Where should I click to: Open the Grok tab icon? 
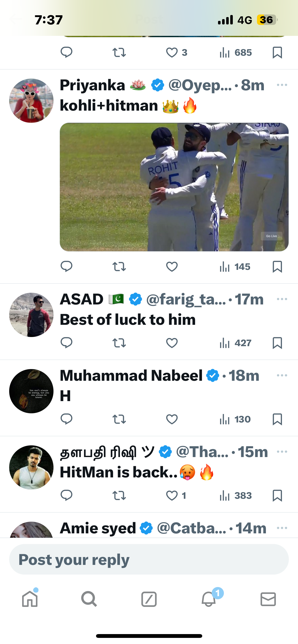(x=149, y=599)
